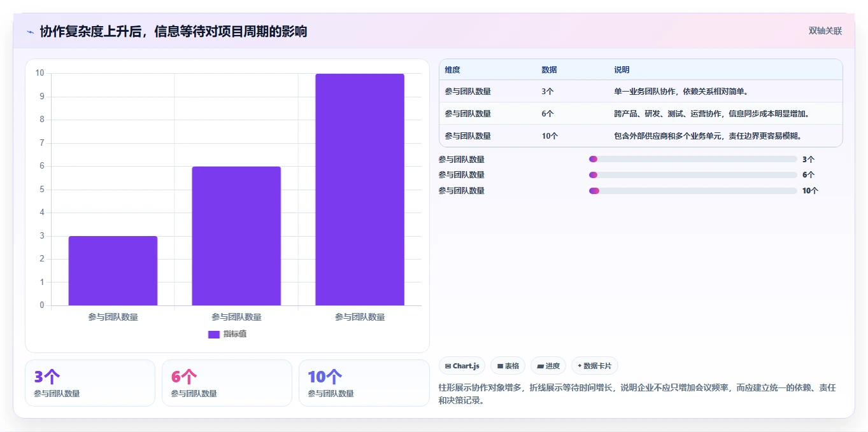This screenshot has width=868, height=432.
Task: Select the indigo 10个 data card
Action: [x=364, y=383]
